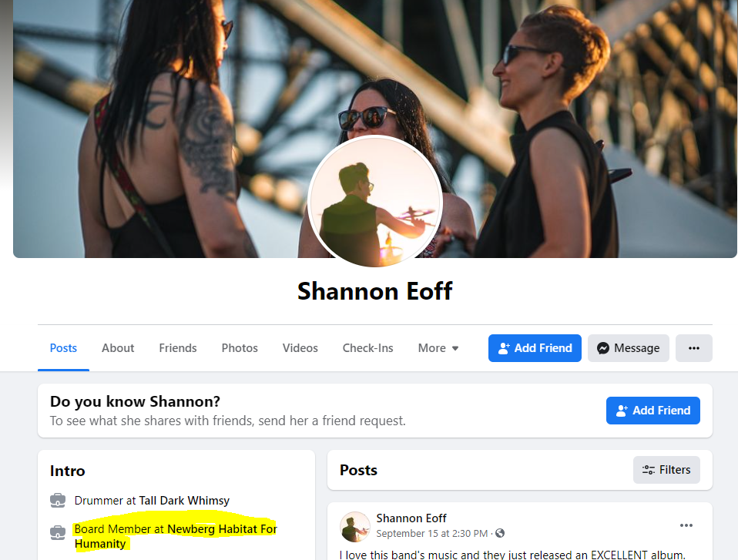738x560 pixels.
Task: Open the Newberg Habitat For Humanity link
Action: pyautogui.click(x=175, y=536)
